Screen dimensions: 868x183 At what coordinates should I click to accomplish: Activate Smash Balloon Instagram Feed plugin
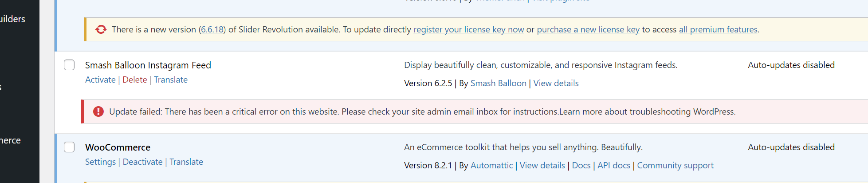tap(100, 80)
